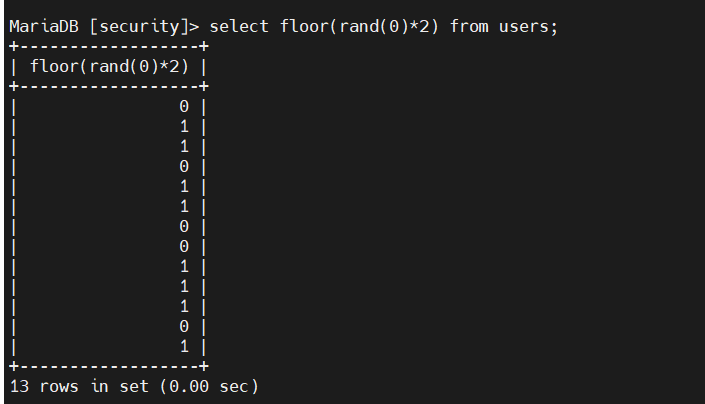This screenshot has width=705, height=404.
Task: Click the first result row value 0
Action: click(184, 106)
